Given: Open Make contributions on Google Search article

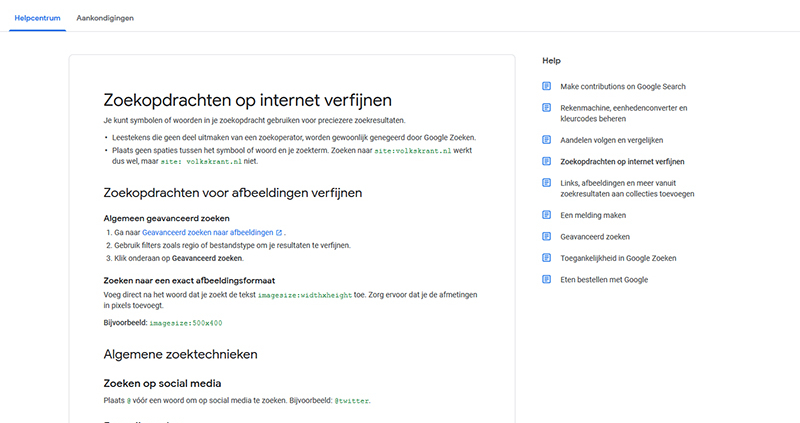Looking at the screenshot, I should click(x=623, y=87).
